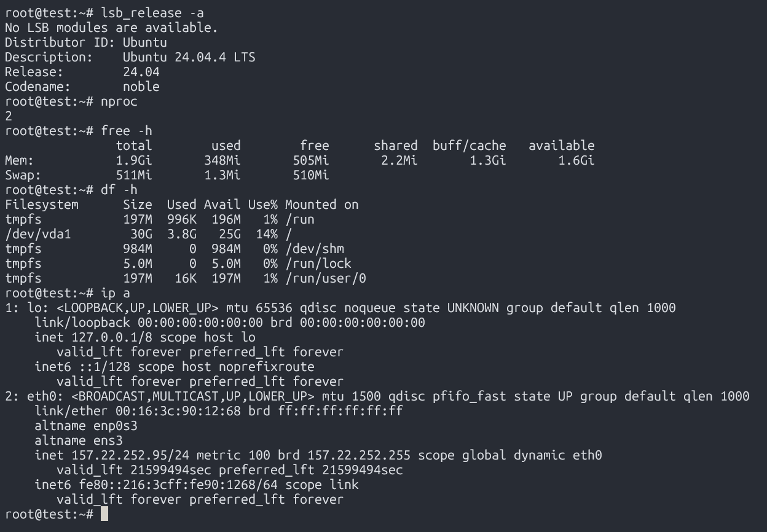Click the '/dev/shm' mount point text

click(x=315, y=249)
